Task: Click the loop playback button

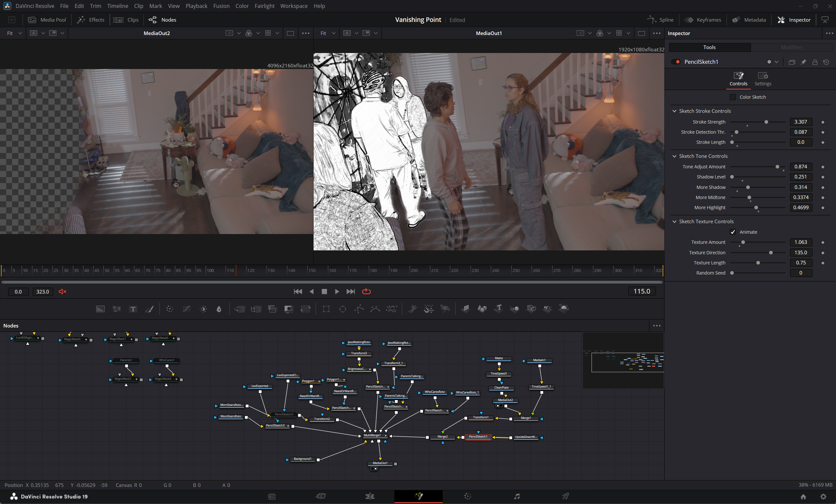Action: (x=366, y=291)
